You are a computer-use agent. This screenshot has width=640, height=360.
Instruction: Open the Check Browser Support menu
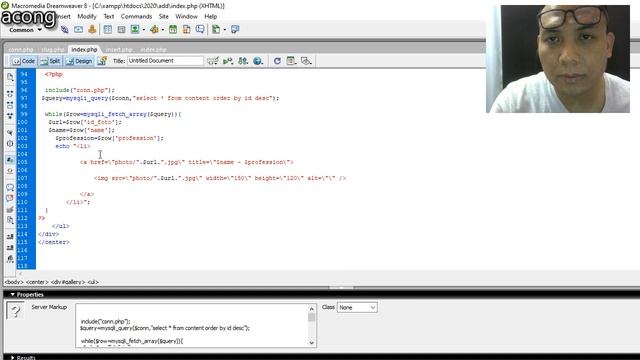pos(213,61)
